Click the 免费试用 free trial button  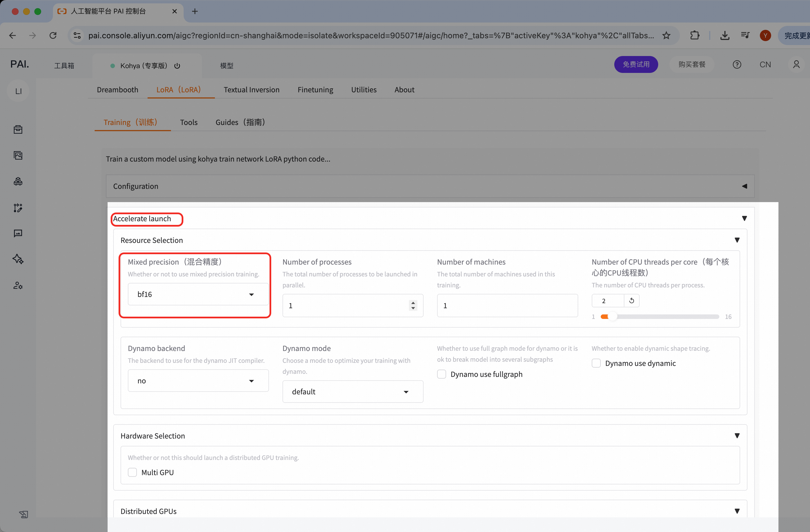point(636,65)
